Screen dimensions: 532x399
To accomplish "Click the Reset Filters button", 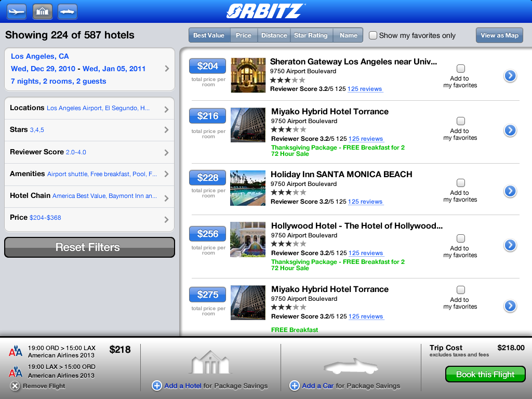I will click(x=89, y=247).
